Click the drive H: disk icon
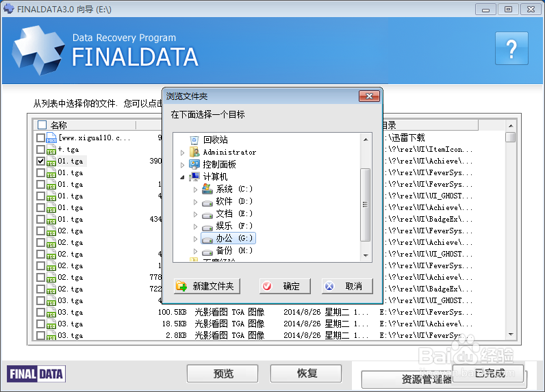This screenshot has height=392, width=545. point(207,252)
